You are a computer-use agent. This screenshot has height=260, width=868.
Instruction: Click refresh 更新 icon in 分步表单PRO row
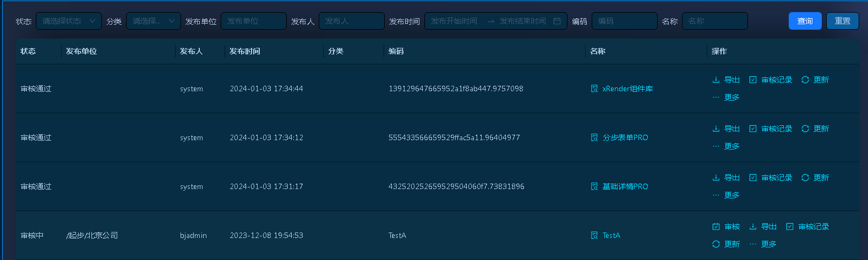(x=805, y=129)
